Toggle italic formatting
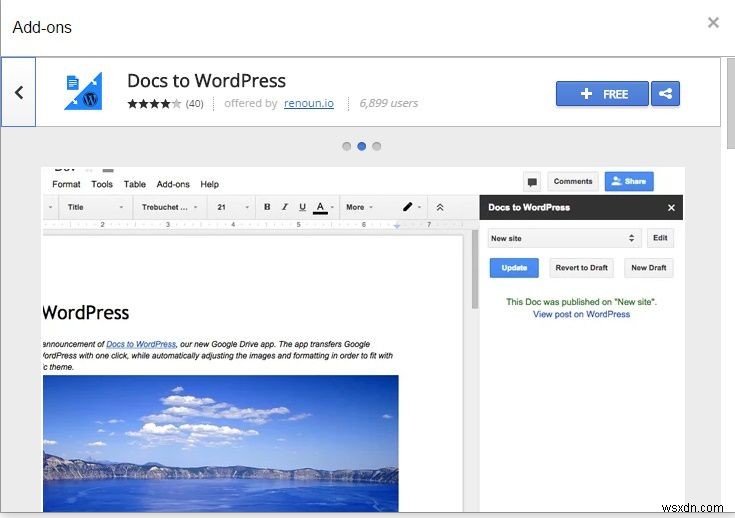This screenshot has height=518, width=735. (x=285, y=207)
